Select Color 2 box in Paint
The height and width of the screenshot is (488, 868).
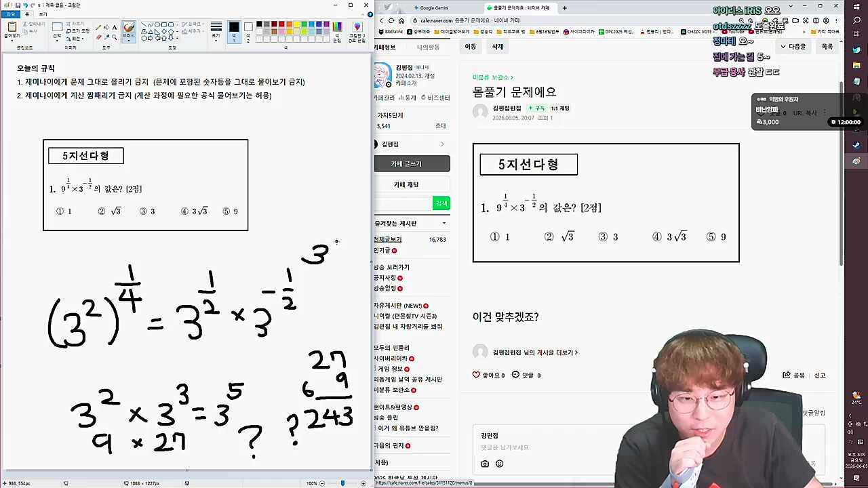click(248, 30)
